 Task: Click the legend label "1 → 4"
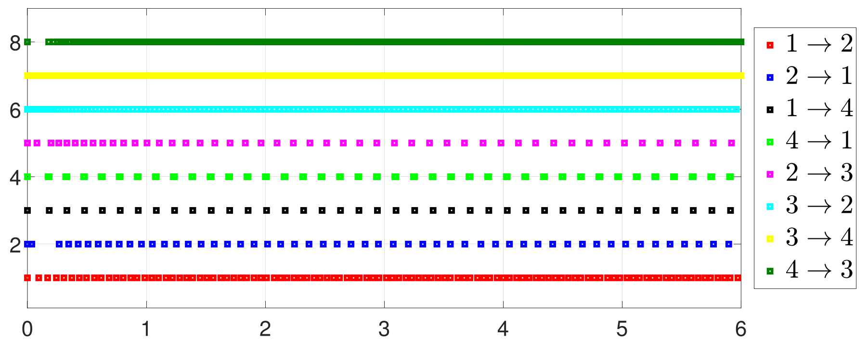pos(819,108)
